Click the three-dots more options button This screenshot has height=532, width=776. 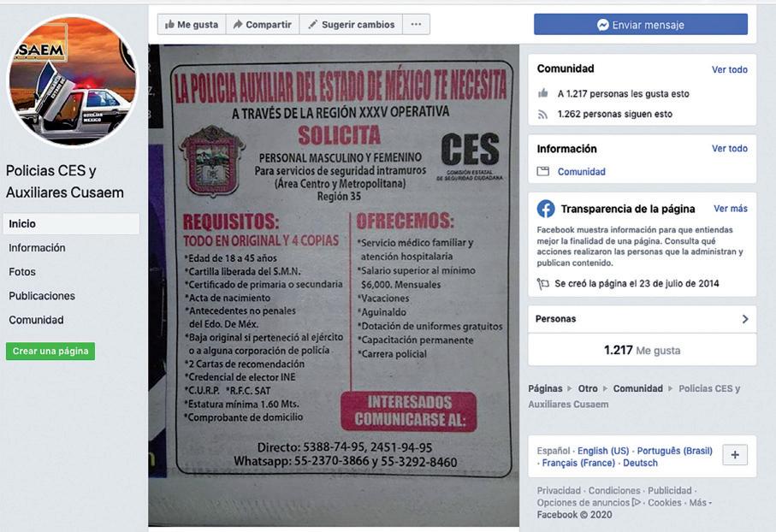416,24
